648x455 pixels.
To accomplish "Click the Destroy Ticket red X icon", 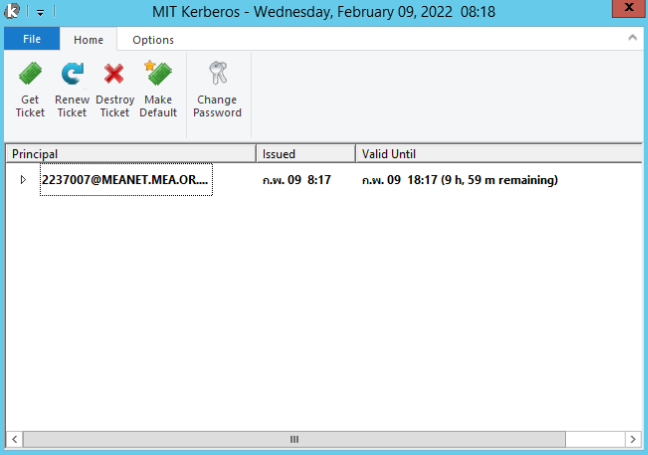I will pos(114,76).
